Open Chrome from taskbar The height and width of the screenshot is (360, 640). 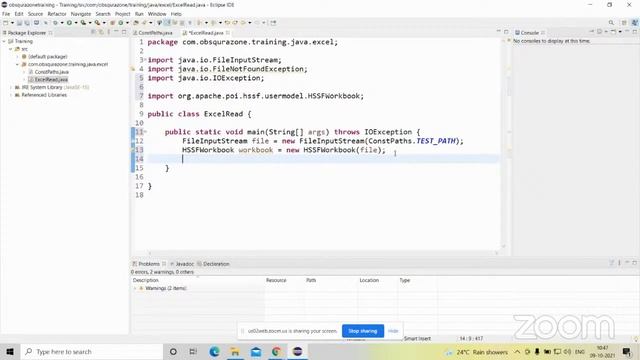[x=276, y=351]
